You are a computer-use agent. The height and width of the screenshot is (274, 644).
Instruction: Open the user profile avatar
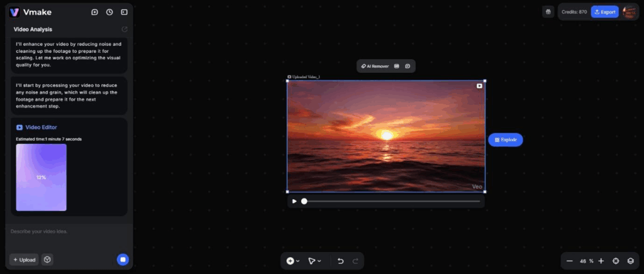pyautogui.click(x=629, y=12)
